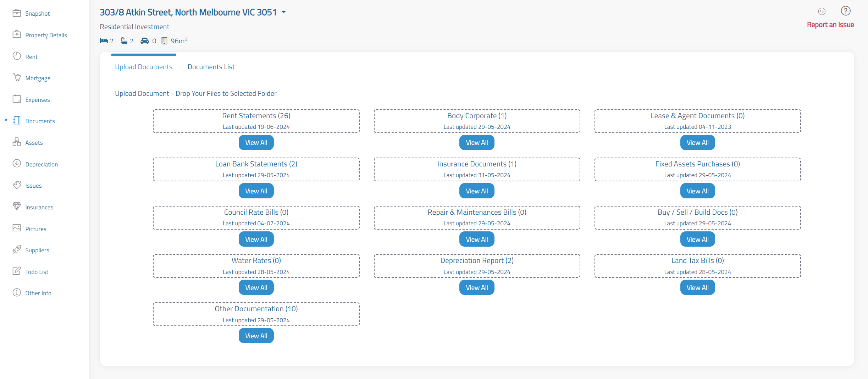View all Depreciation Report documents
This screenshot has height=379, width=868.
(x=477, y=288)
